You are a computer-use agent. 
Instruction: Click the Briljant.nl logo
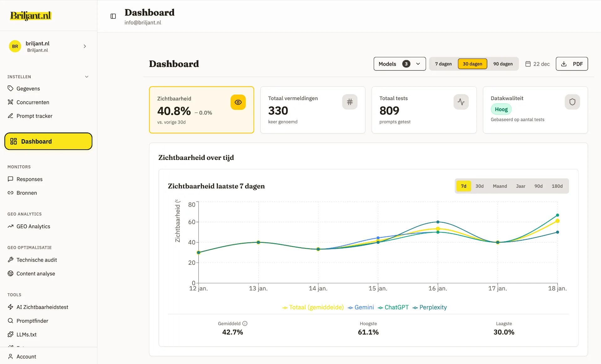31,16
